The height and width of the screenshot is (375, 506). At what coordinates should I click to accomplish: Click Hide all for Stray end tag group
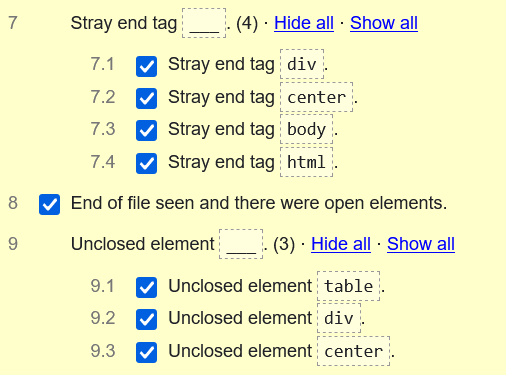[x=304, y=23]
